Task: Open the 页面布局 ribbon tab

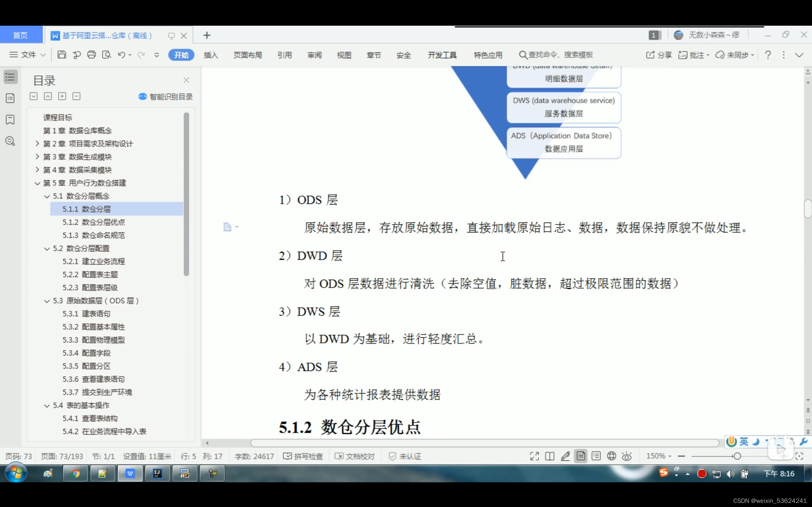Action: coord(247,55)
